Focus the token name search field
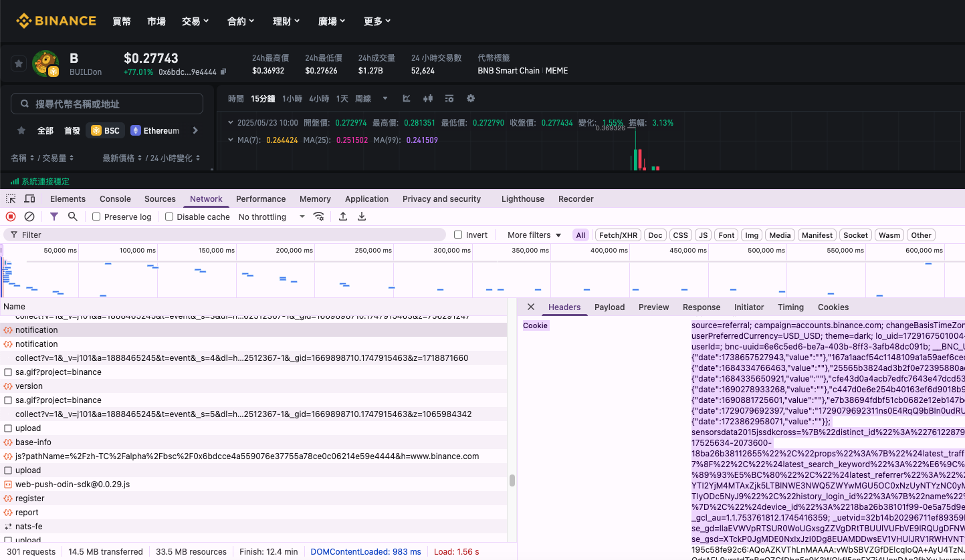 (x=107, y=104)
